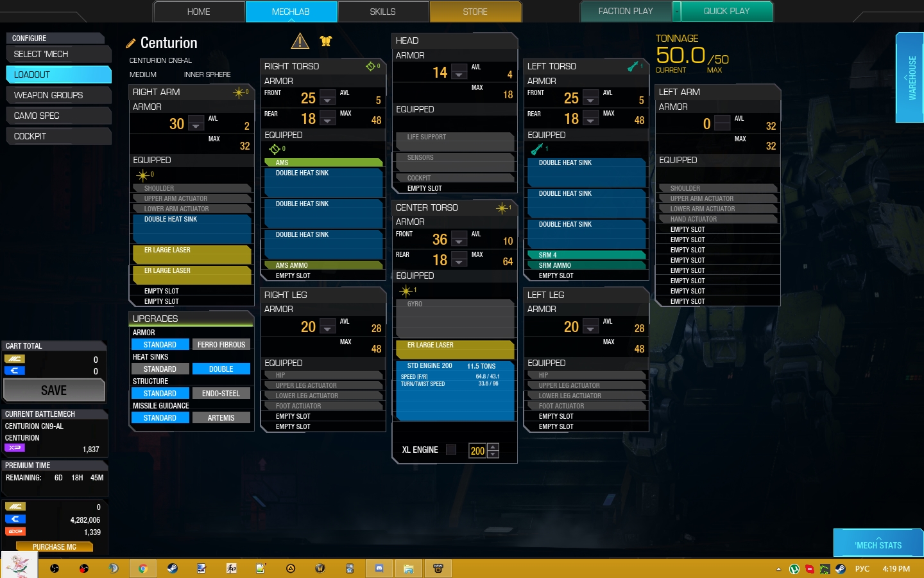
Task: Decrease engine rating with the down arrow
Action: point(493,454)
